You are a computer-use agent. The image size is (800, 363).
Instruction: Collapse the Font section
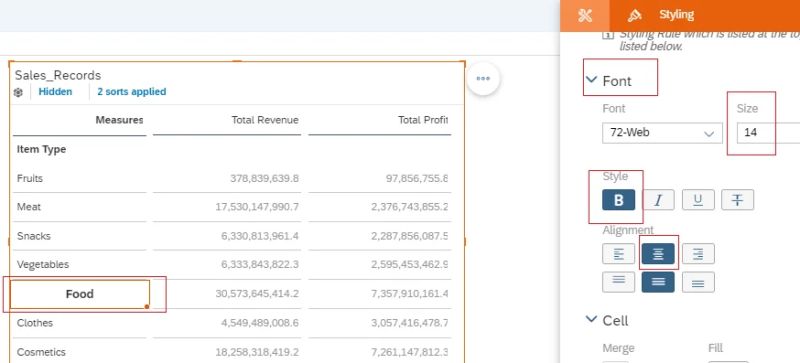(592, 80)
